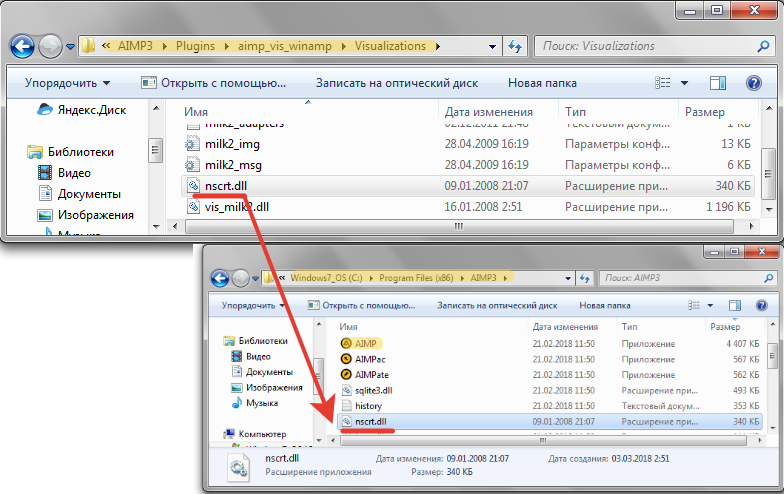Open the AIMP application in the file list
Screen dimensions: 784x494
tap(365, 344)
